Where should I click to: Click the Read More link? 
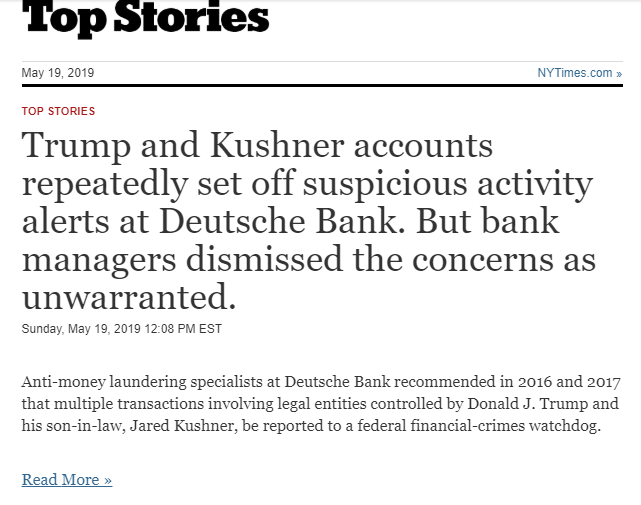click(x=67, y=479)
